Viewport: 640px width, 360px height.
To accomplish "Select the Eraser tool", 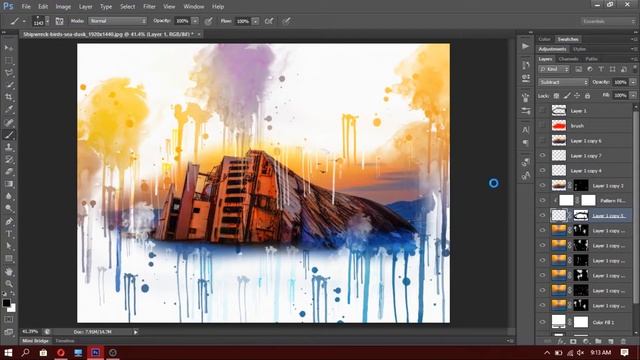I will pos(9,171).
